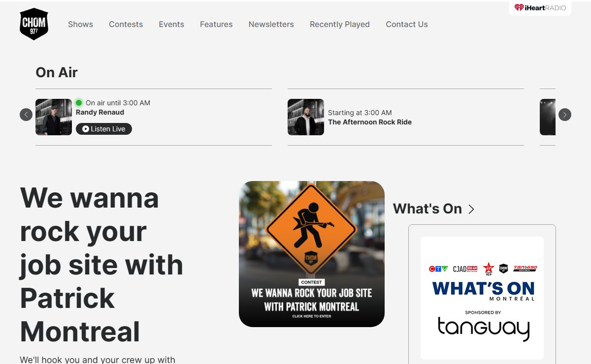591x364 pixels.
Task: Open The Afternoon Rock Ride thumbnail
Action: tap(306, 117)
